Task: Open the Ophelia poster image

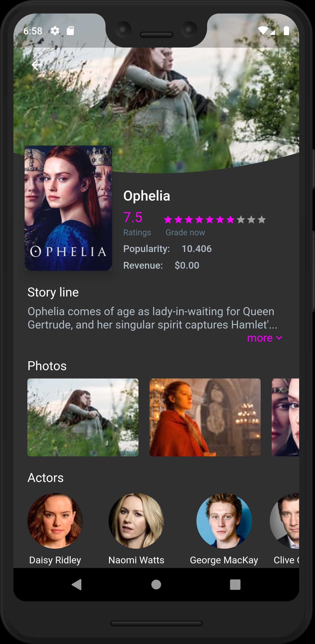Action: pos(68,208)
